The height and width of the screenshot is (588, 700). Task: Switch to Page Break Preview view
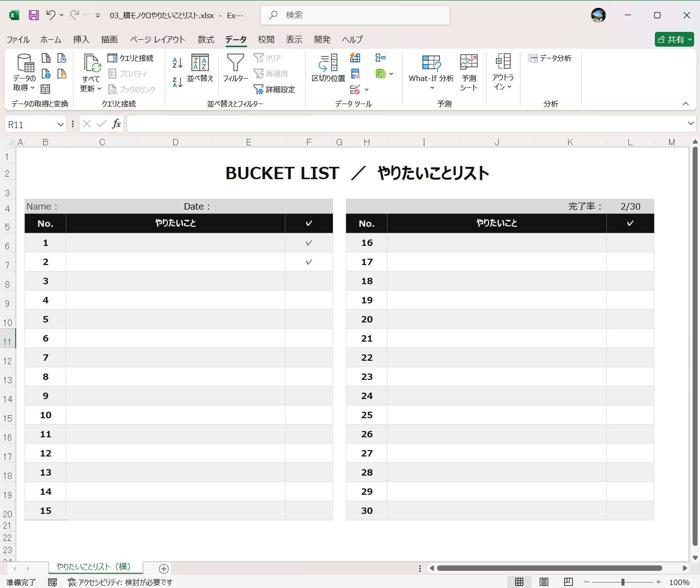[x=569, y=582]
